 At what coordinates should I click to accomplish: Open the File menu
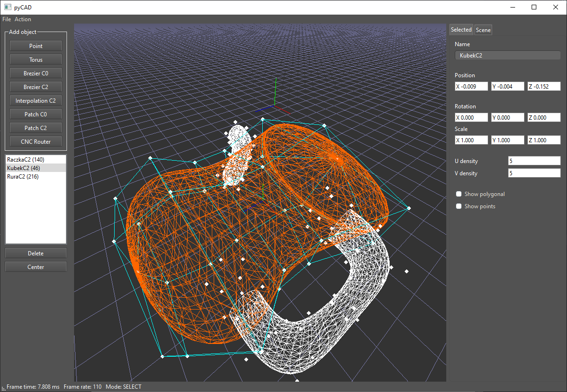click(6, 19)
